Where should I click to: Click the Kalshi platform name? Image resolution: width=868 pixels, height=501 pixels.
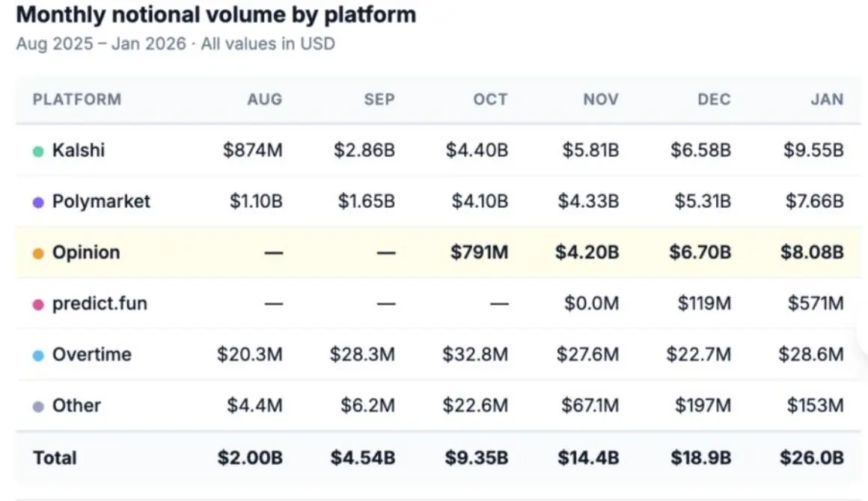click(x=79, y=150)
